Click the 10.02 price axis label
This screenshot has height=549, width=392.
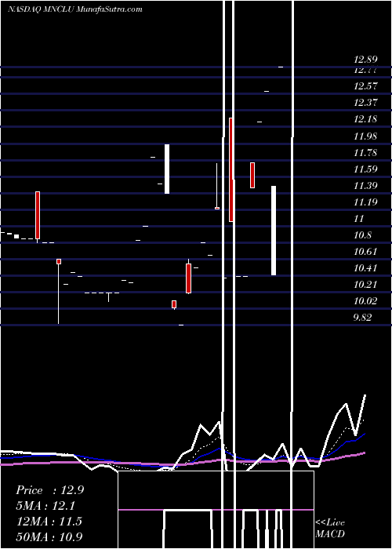coord(365,300)
